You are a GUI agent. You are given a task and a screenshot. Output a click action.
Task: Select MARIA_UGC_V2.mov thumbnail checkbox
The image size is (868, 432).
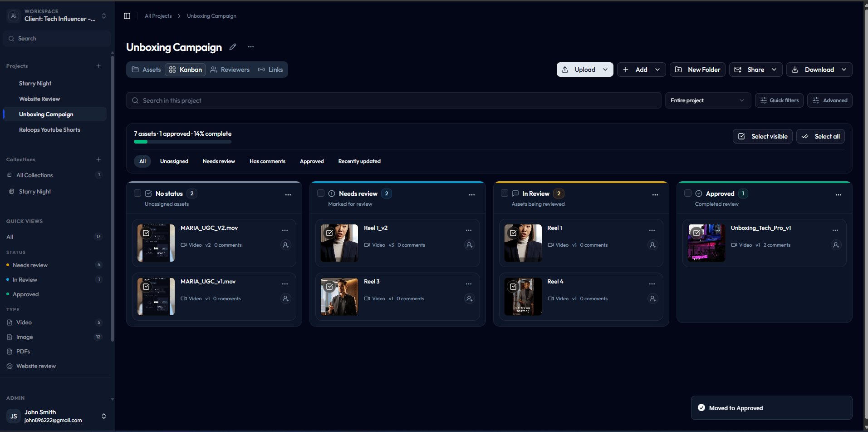(146, 233)
